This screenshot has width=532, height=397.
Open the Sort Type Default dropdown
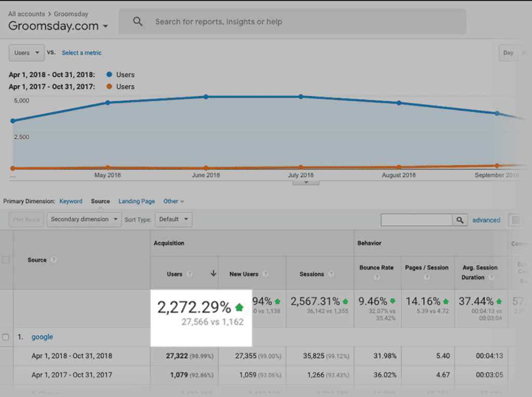(174, 219)
